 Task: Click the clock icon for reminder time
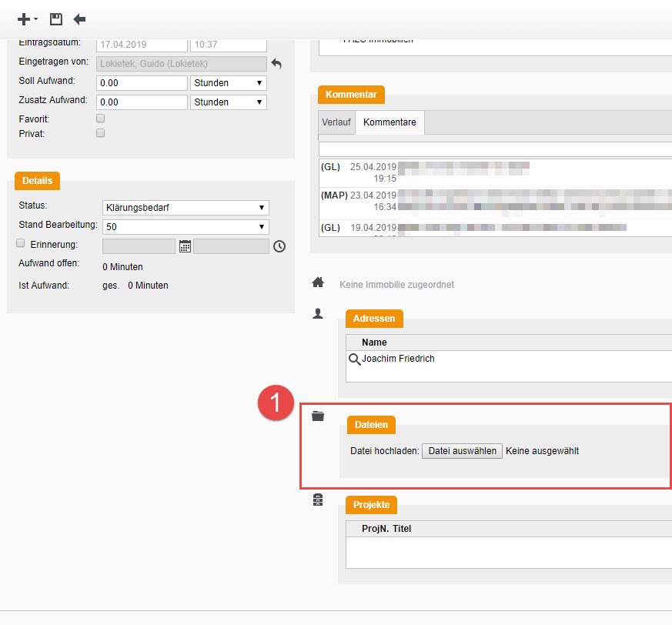(x=279, y=246)
